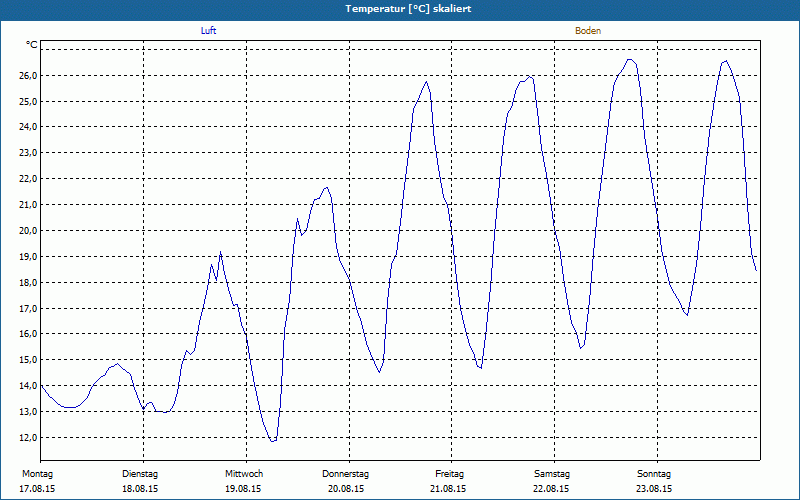
Task: Select the 26,0 y-axis value
Action: tap(28, 76)
